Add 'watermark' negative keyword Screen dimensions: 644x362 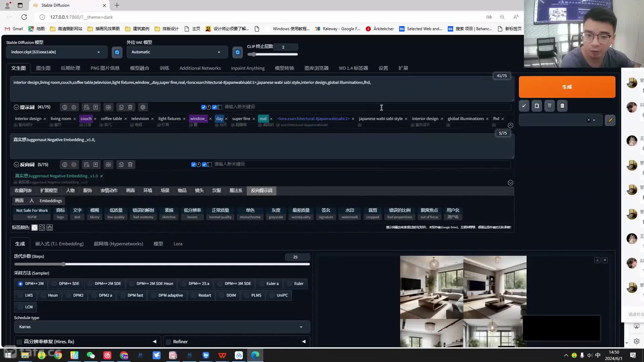(x=350, y=214)
